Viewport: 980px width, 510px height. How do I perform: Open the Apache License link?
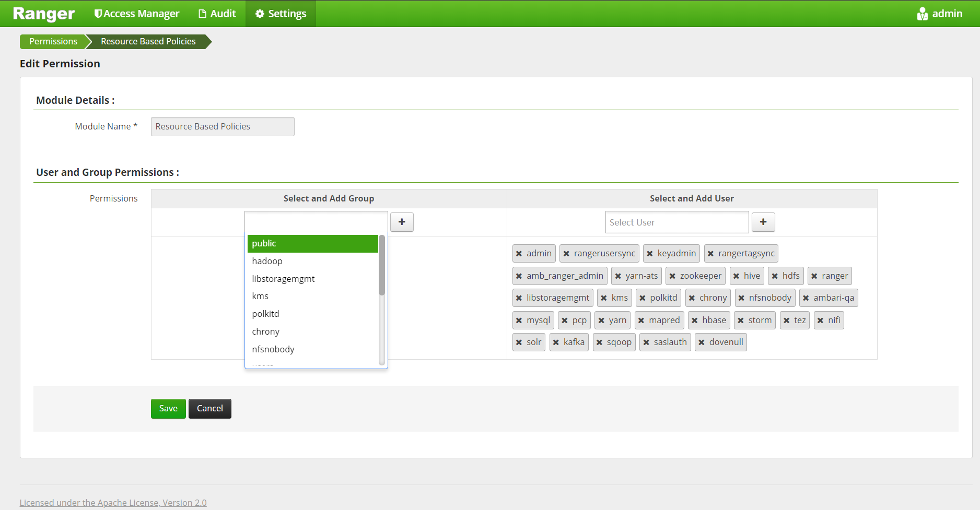point(113,502)
